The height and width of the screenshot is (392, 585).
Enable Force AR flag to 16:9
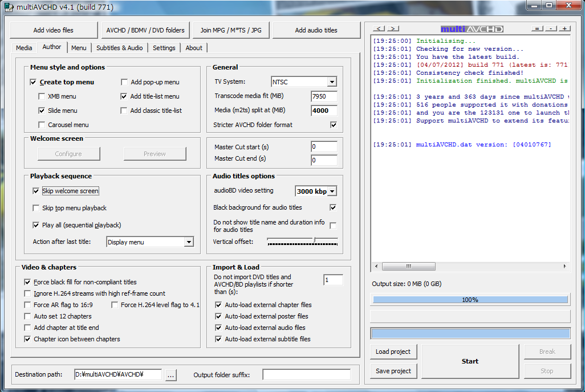(x=27, y=305)
